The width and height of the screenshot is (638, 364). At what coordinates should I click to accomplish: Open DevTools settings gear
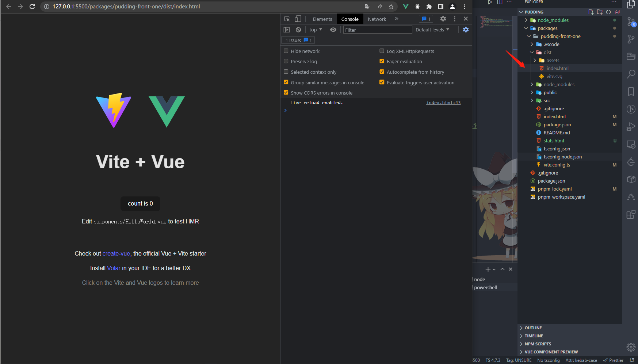(443, 19)
